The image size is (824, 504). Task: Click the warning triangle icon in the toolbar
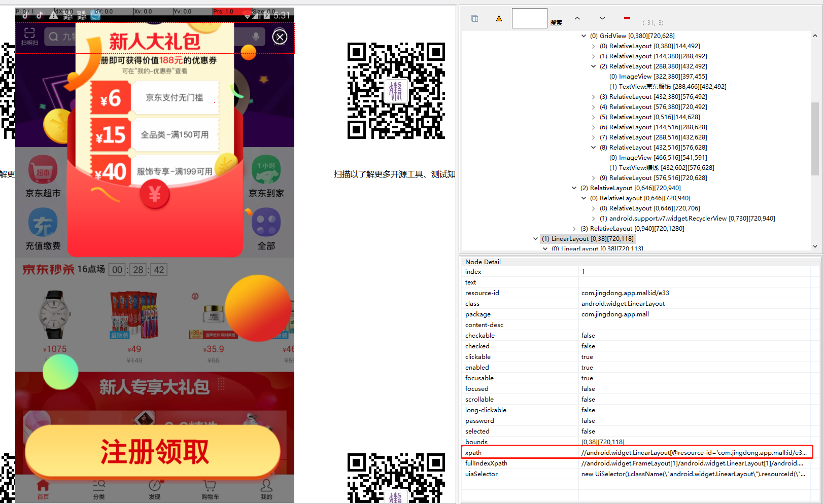tap(499, 18)
